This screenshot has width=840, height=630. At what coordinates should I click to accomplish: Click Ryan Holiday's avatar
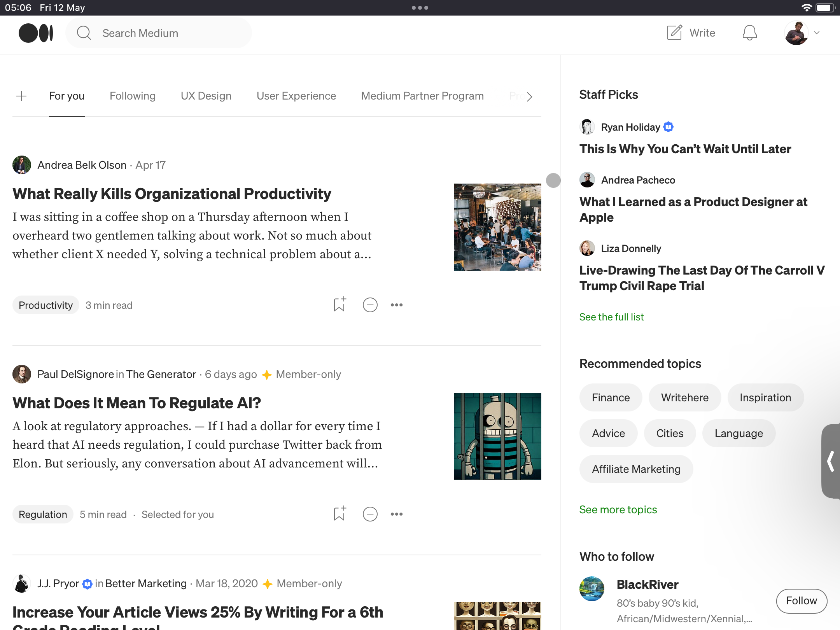tap(587, 127)
